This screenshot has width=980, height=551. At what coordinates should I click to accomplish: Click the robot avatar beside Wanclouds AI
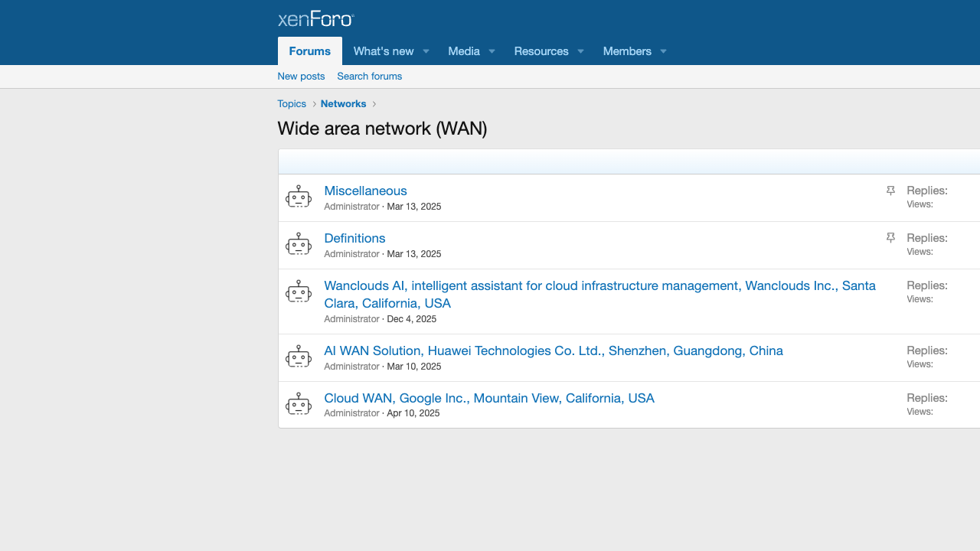[x=299, y=292]
